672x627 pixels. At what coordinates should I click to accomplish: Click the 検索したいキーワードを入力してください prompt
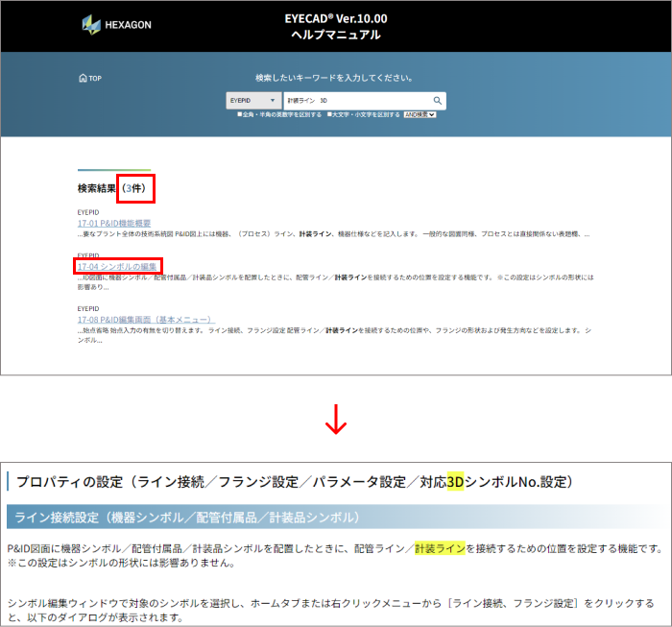point(335,78)
